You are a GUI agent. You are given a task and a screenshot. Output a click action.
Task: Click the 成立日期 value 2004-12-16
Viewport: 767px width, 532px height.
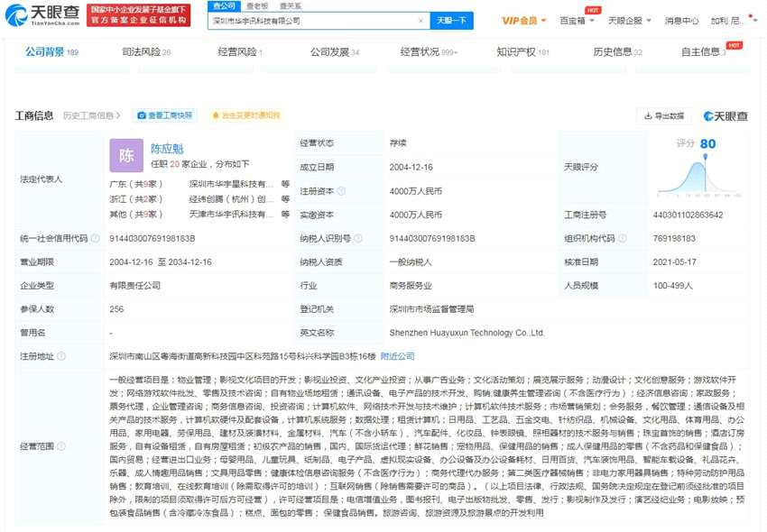click(x=411, y=167)
